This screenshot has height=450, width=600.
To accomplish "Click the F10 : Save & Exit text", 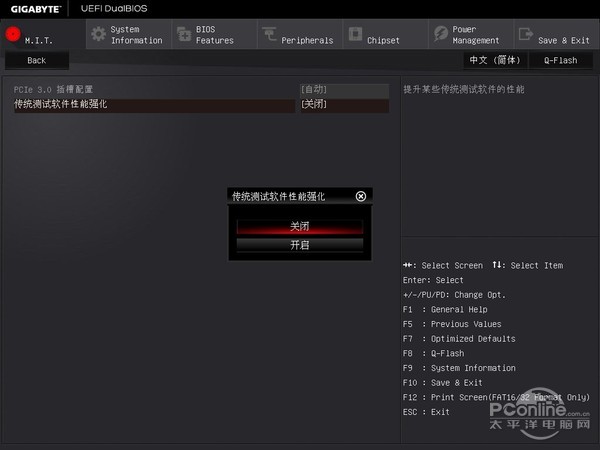I will 442,383.
